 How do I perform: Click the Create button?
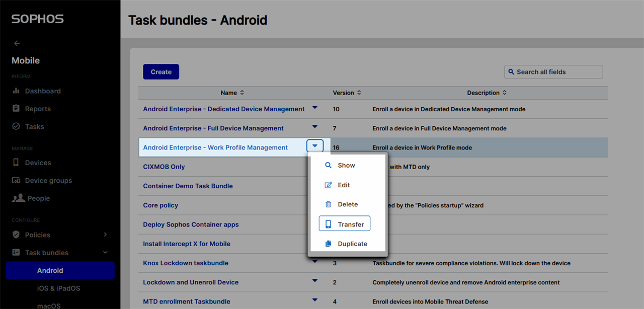click(x=161, y=72)
